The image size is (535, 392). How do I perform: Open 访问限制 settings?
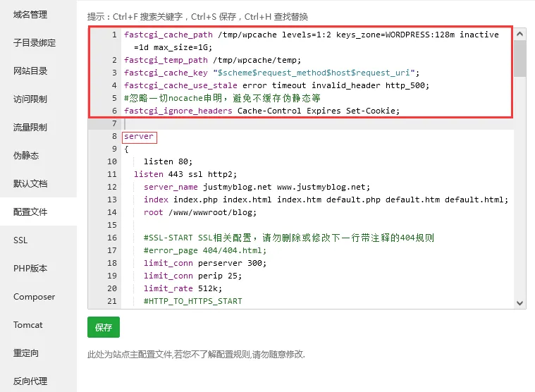click(x=30, y=99)
